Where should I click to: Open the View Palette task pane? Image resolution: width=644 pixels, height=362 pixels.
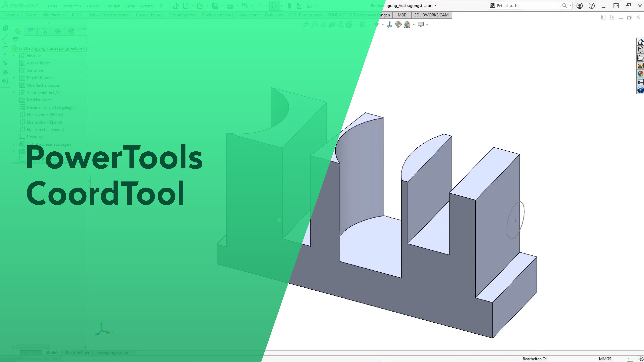pyautogui.click(x=640, y=66)
